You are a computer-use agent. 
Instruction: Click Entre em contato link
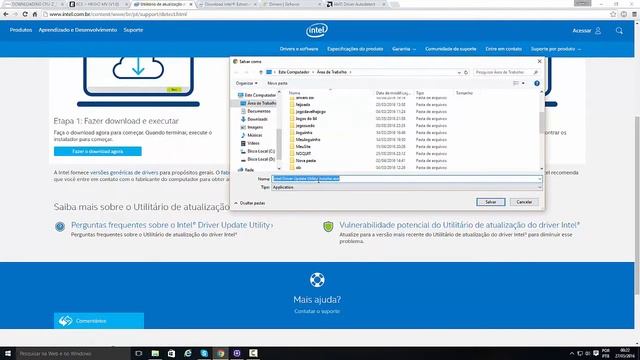[x=503, y=49]
